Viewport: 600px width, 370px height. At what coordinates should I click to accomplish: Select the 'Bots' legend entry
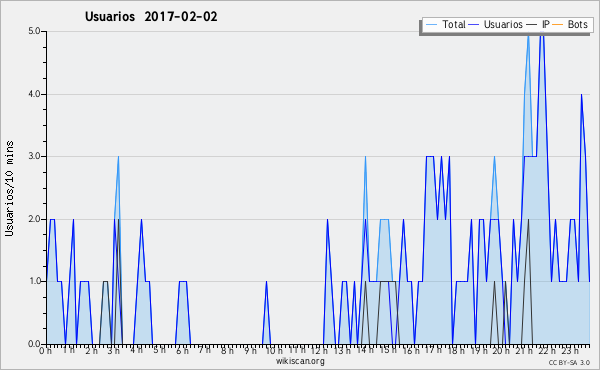pyautogui.click(x=577, y=24)
